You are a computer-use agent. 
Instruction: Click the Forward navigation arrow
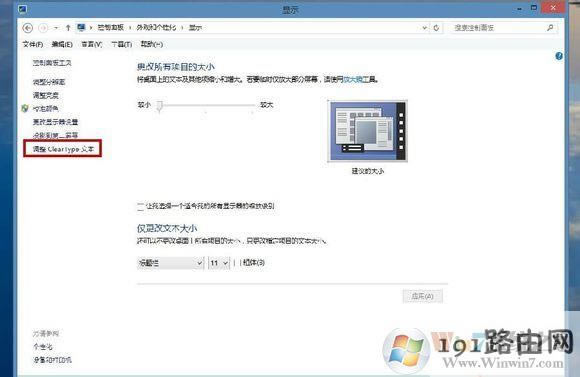(43, 28)
